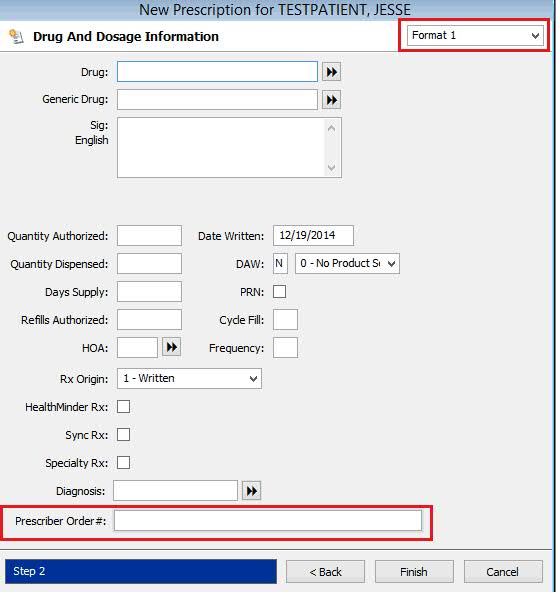Screen dimensions: 556x592
Task: Open drug lookup arrows beside Drug field
Action: [x=331, y=72]
